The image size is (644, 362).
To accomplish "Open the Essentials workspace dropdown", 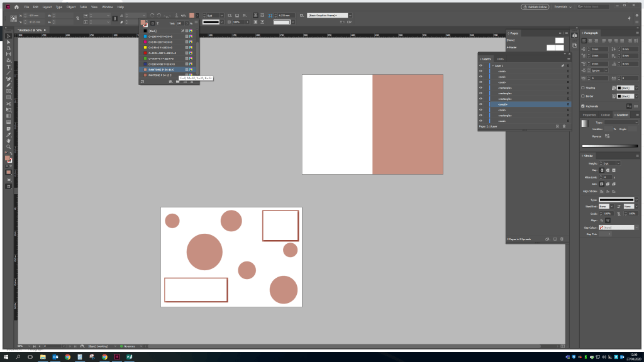I will click(563, 7).
